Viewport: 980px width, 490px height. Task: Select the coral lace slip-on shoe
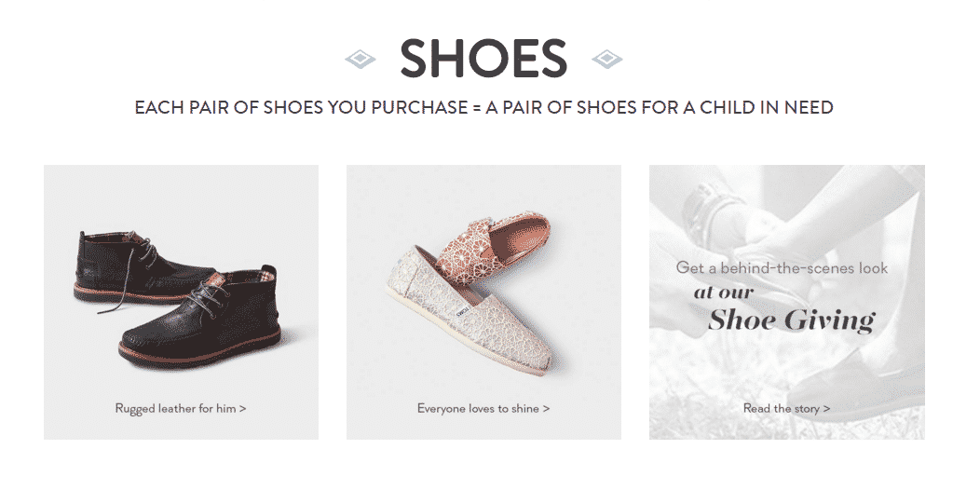(x=494, y=246)
